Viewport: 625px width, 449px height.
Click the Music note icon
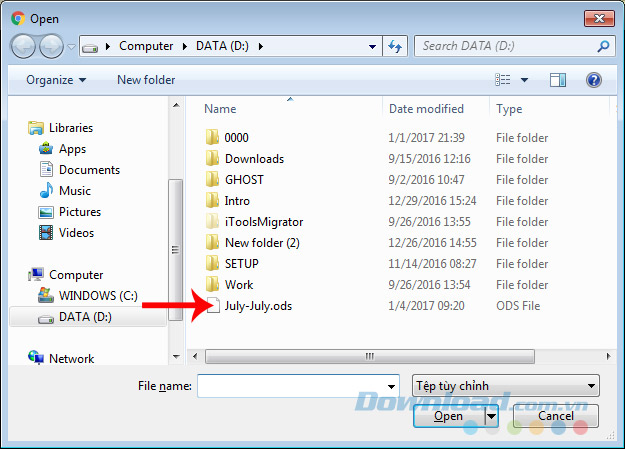point(46,190)
